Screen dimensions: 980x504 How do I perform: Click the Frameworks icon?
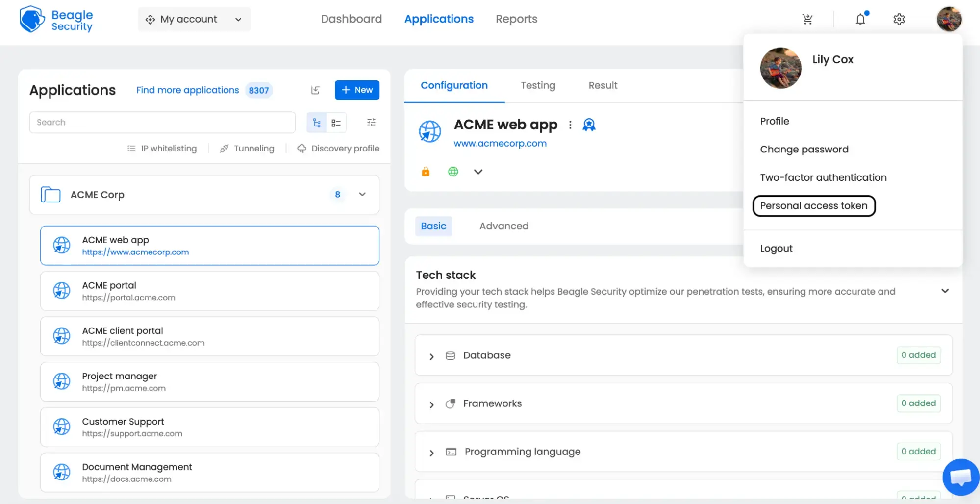pos(451,403)
